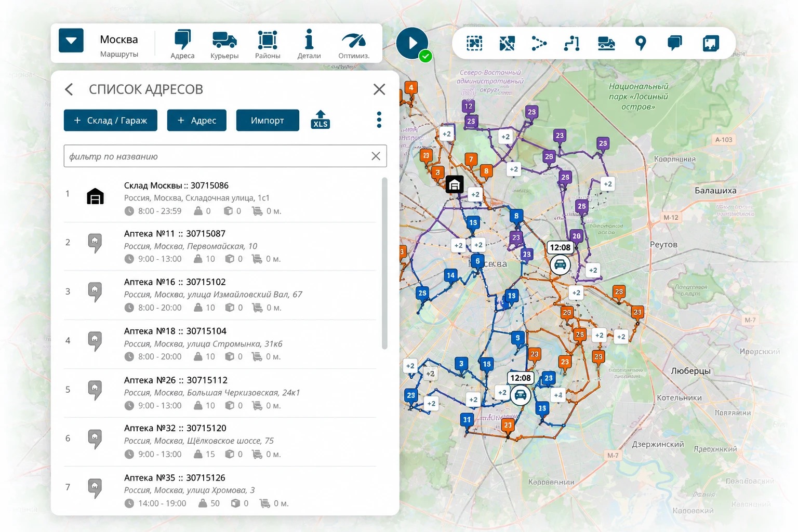798x532 pixels.
Task: Click the + Адрес button
Action: click(197, 120)
